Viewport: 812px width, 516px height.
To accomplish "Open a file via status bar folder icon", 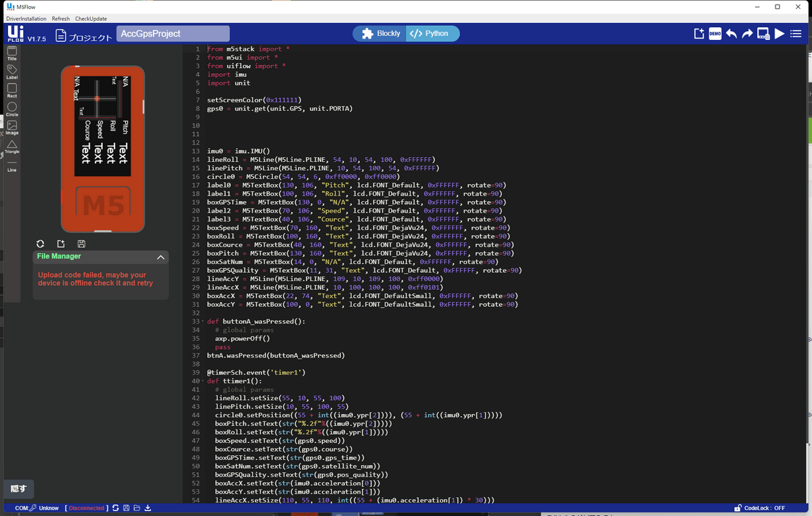I will coord(137,508).
